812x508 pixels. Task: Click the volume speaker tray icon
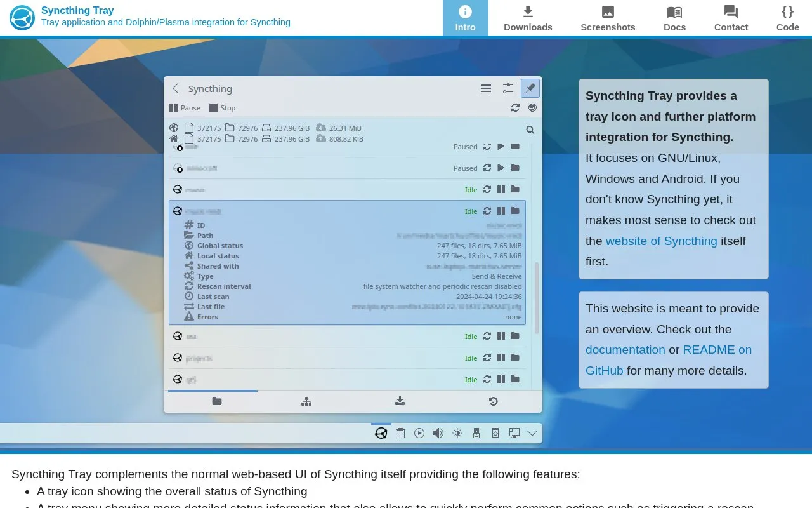[438, 433]
